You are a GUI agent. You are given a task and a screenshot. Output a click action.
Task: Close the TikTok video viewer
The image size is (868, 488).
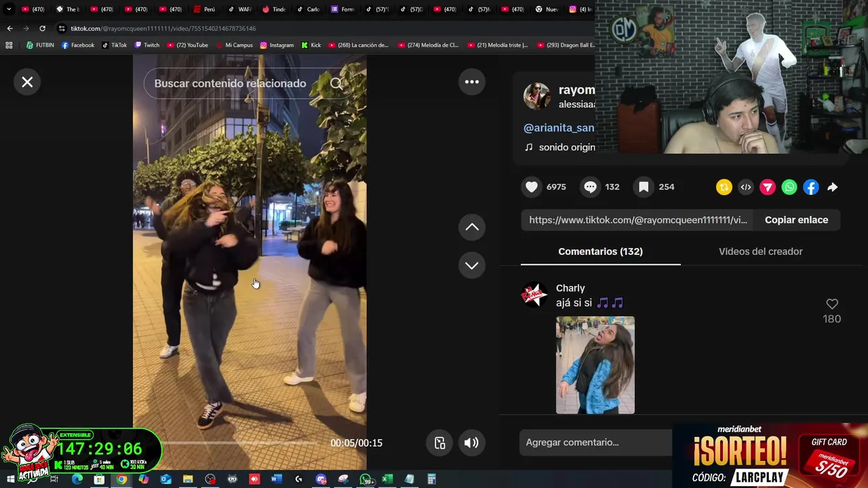[x=27, y=82]
